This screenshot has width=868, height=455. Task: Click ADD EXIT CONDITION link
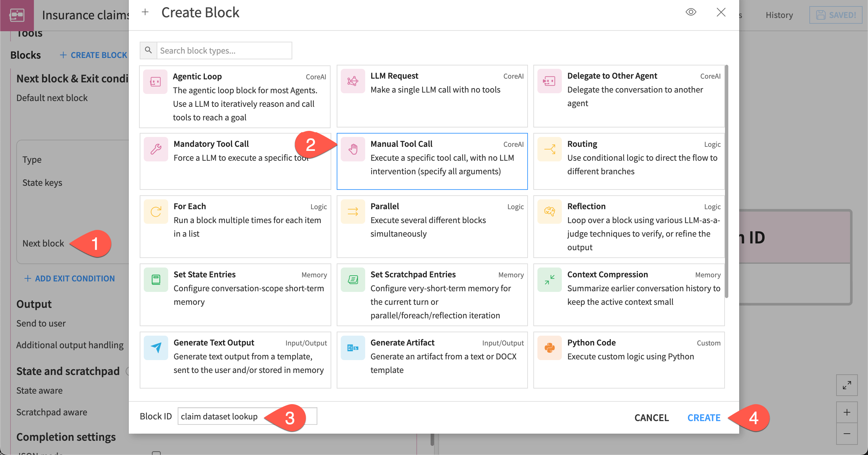[x=69, y=278]
